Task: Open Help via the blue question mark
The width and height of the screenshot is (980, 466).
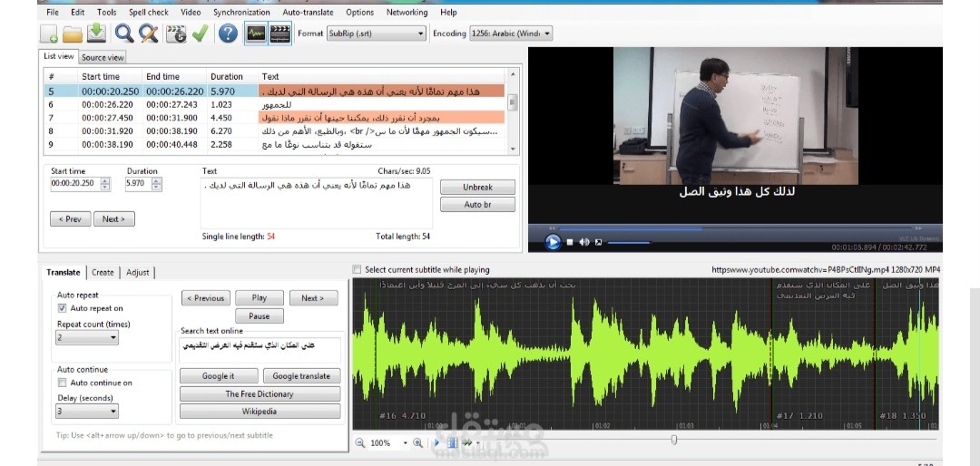Action: (228, 34)
